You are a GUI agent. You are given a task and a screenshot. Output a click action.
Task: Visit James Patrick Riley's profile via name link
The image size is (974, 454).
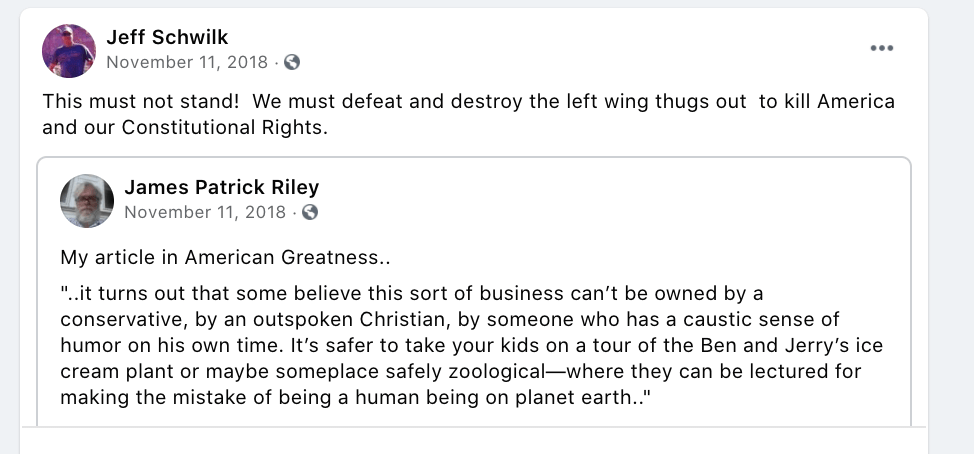(x=222, y=187)
